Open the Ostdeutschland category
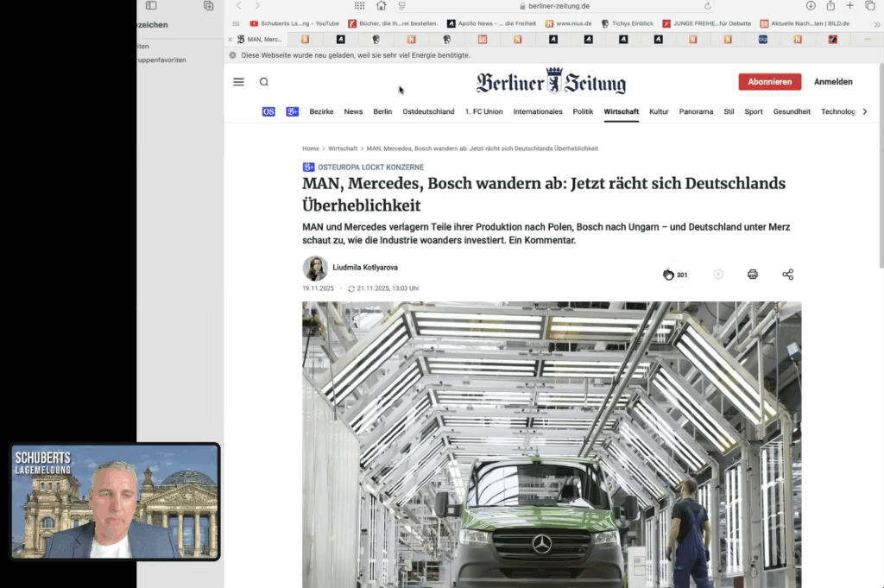Screen dimensions: 884x588 tap(428, 111)
